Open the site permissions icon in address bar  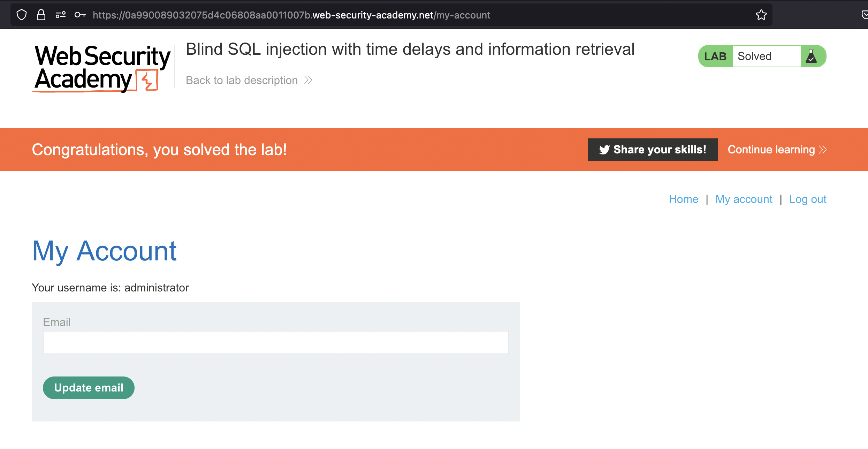point(61,15)
